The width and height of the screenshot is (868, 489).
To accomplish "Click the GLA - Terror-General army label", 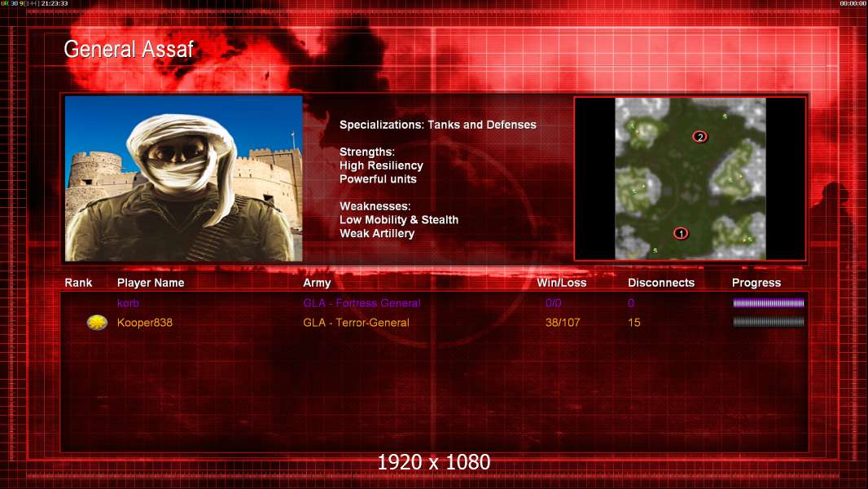I will coord(356,323).
